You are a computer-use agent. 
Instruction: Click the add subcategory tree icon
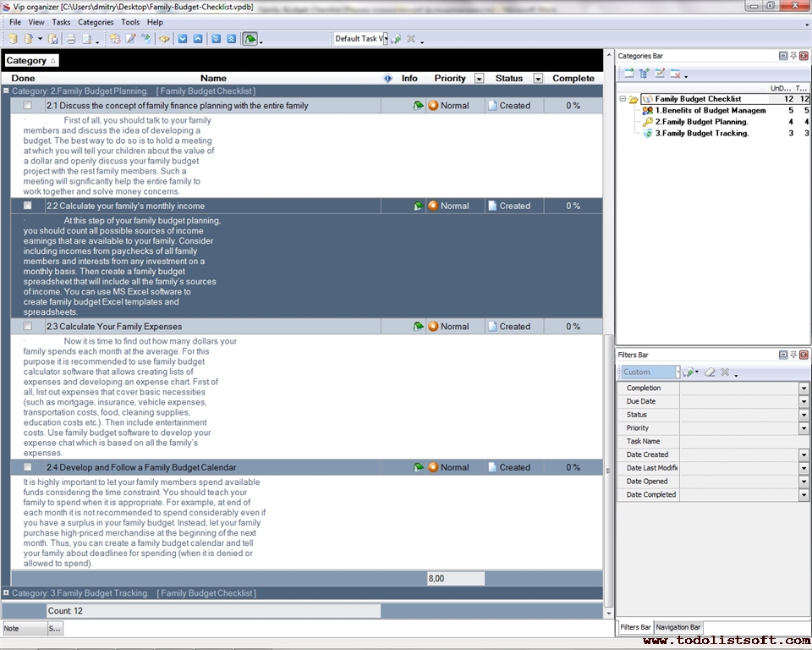click(x=645, y=74)
